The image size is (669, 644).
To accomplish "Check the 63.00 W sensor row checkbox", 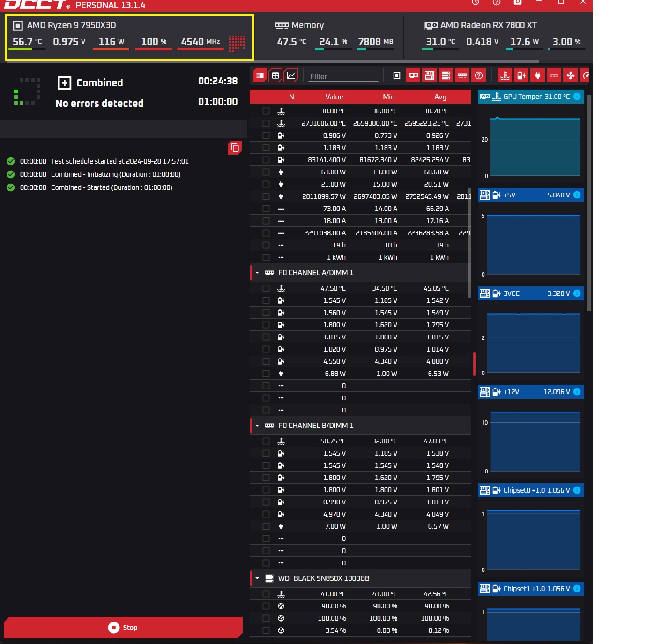I will 266,172.
